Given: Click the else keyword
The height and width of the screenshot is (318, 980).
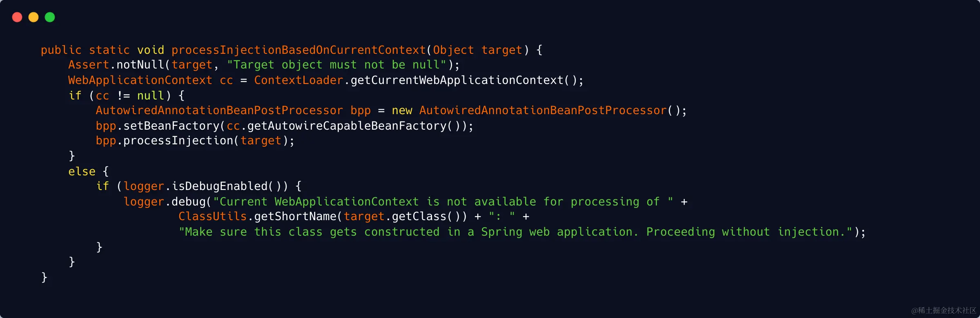Looking at the screenshot, I should tap(82, 171).
